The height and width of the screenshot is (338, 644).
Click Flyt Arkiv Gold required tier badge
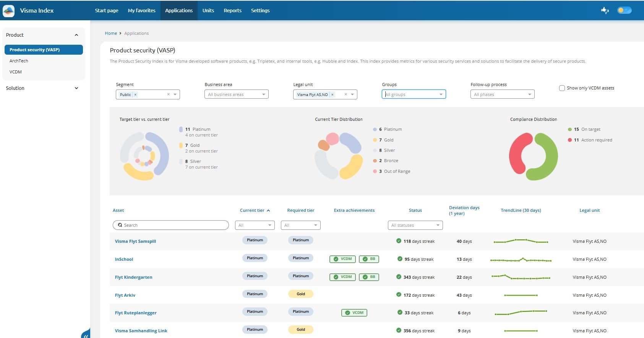pyautogui.click(x=301, y=294)
